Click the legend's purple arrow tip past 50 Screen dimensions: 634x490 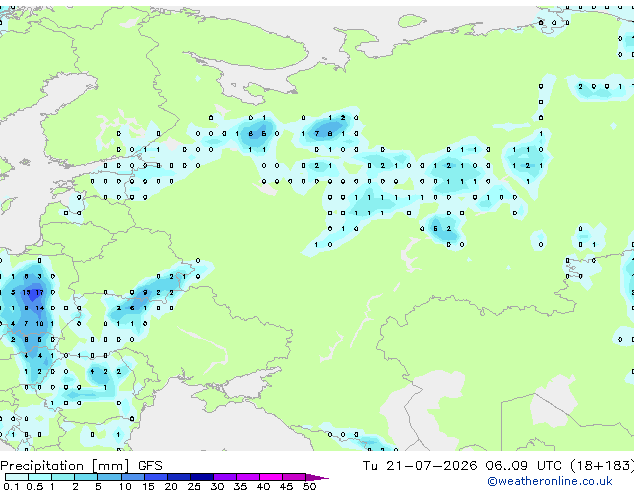(x=317, y=477)
